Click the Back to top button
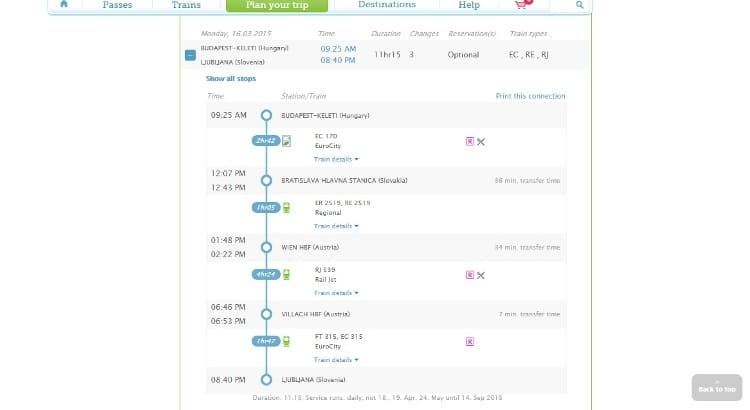This screenshot has width=750, height=410. [x=717, y=388]
